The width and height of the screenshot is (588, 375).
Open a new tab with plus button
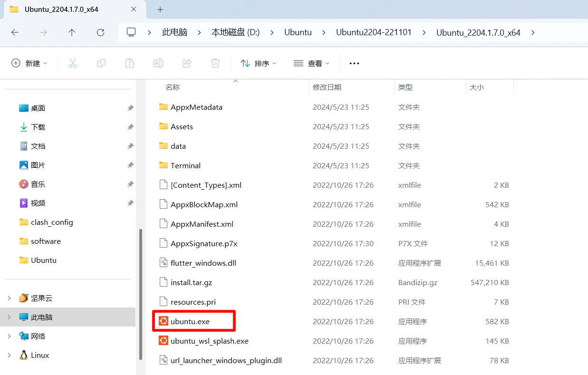click(x=160, y=10)
